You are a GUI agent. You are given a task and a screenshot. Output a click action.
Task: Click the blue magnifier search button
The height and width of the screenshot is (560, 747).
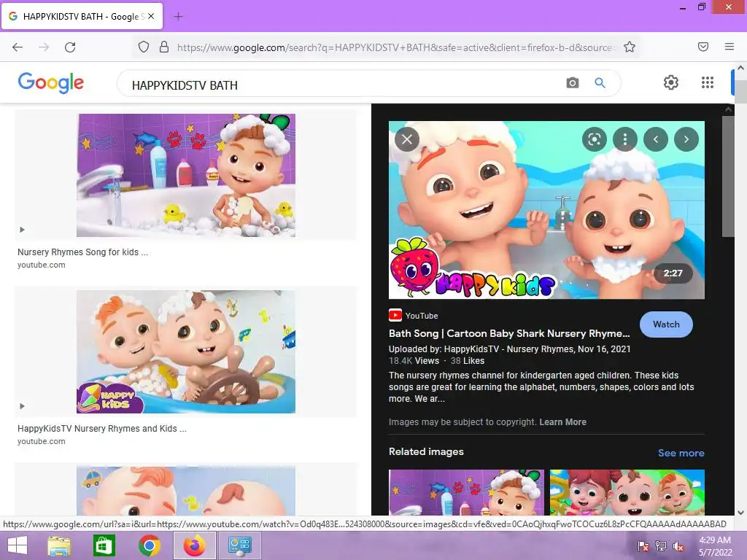point(600,83)
